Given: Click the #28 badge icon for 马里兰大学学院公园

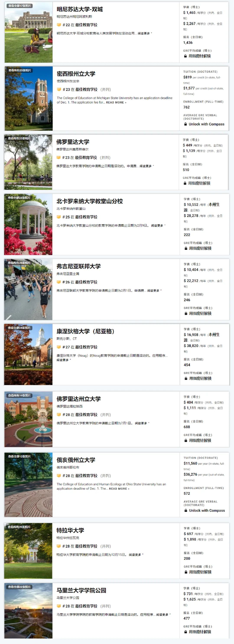Looking at the screenshot, I should click(59, 606).
